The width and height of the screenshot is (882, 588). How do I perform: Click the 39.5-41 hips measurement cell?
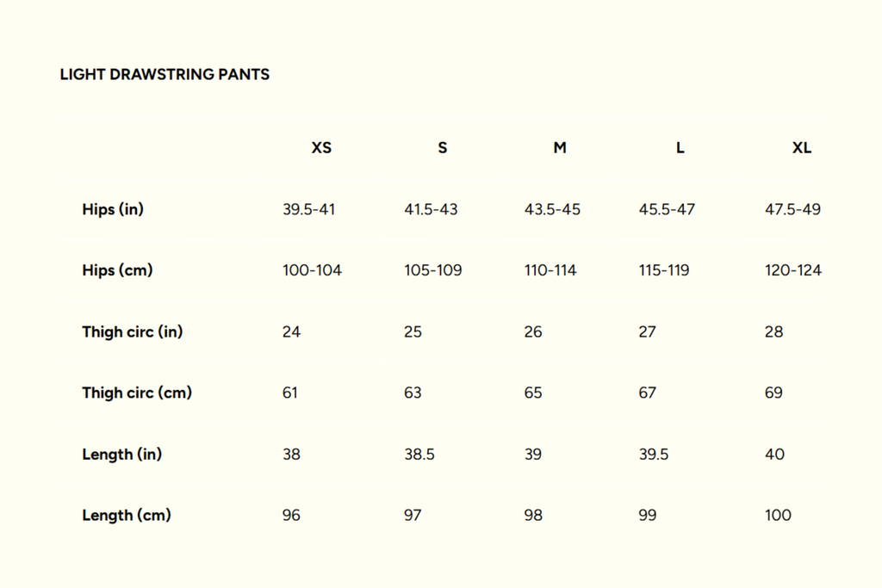pyautogui.click(x=308, y=209)
